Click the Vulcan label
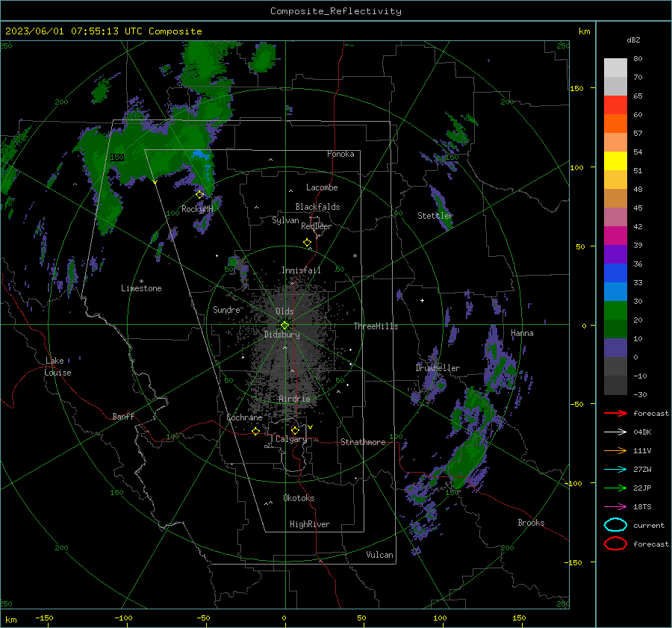 [379, 555]
